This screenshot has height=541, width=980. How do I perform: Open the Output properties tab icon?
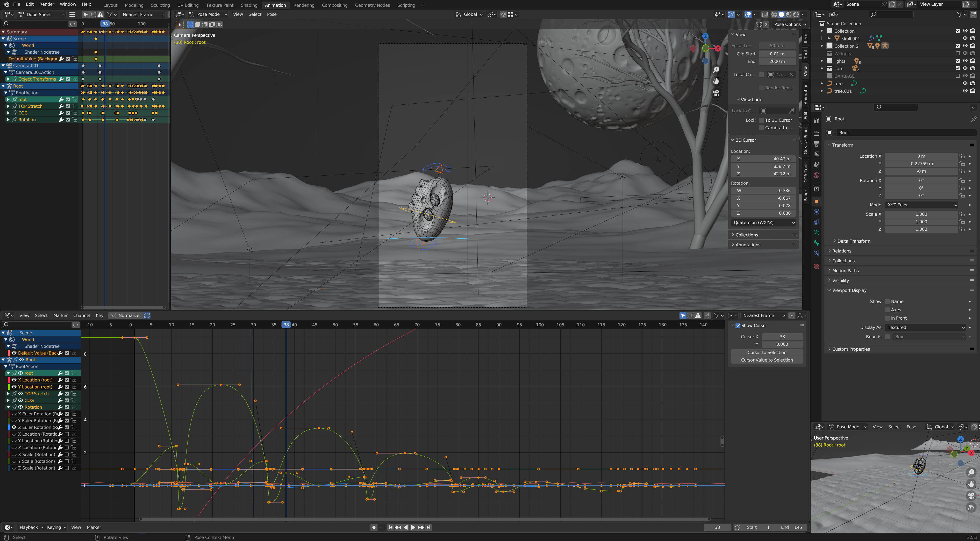click(x=817, y=144)
